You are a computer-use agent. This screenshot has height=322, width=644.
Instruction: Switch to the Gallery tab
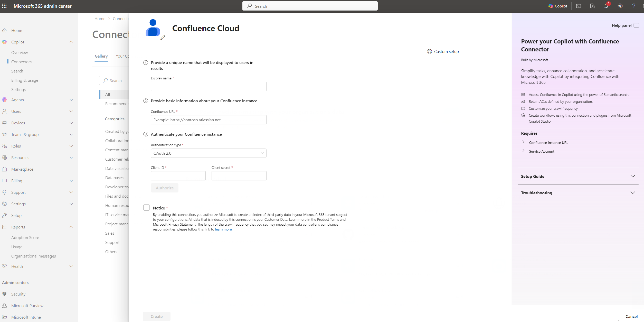pos(101,56)
